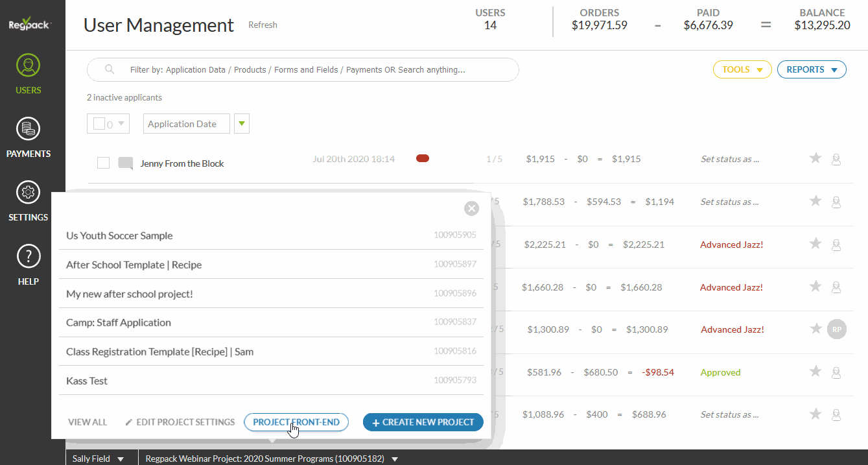Click user profile icon in Approved row
Image resolution: width=868 pixels, height=465 pixels.
[x=836, y=372]
